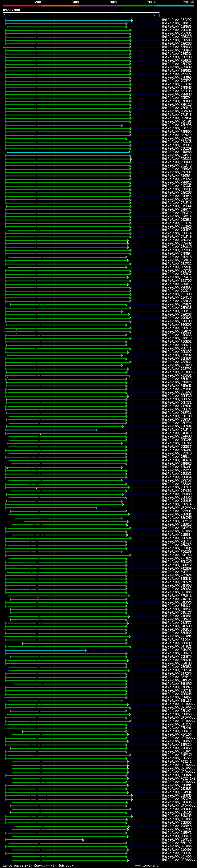Select UniRef100_P69039 label
This screenshot has width=197, height=868.
[177, 67]
